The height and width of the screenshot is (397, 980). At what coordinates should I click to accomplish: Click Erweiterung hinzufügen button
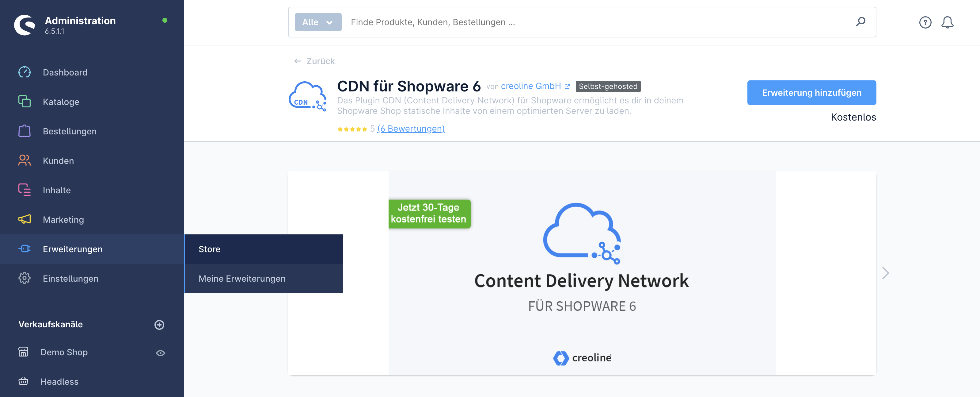811,93
